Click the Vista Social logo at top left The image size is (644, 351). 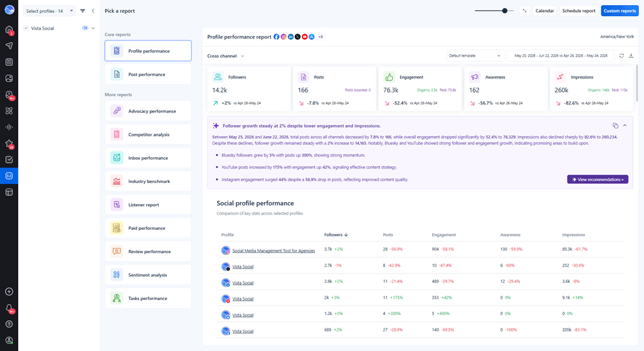coord(9,10)
